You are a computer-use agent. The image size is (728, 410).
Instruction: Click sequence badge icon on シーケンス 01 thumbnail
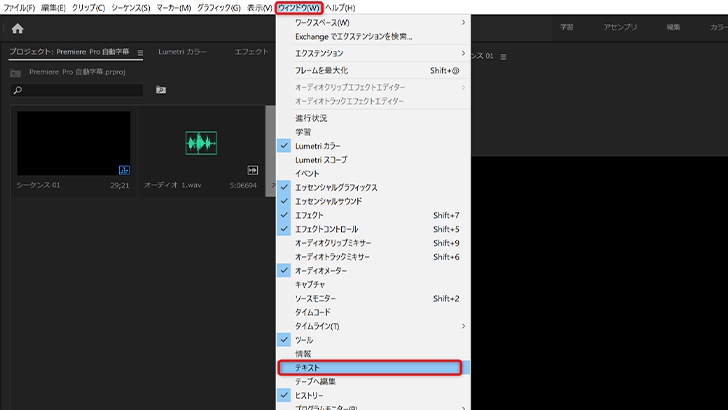[x=124, y=170]
